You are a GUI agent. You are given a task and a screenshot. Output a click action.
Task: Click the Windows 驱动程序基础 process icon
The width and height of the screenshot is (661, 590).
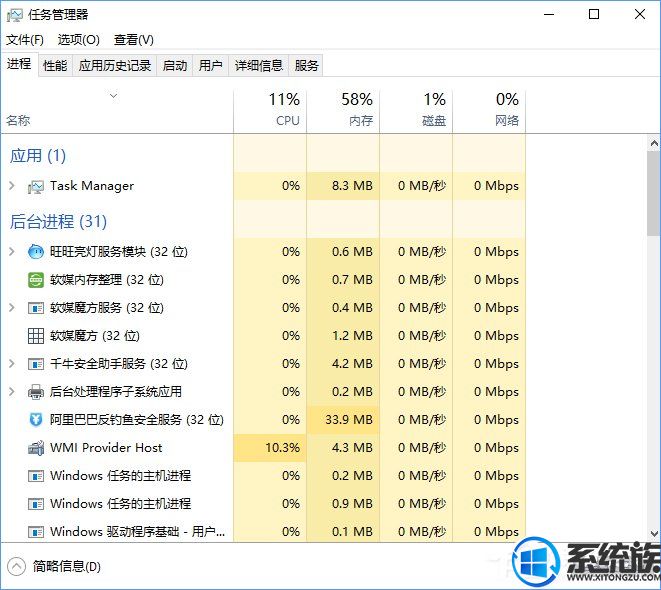tap(35, 532)
